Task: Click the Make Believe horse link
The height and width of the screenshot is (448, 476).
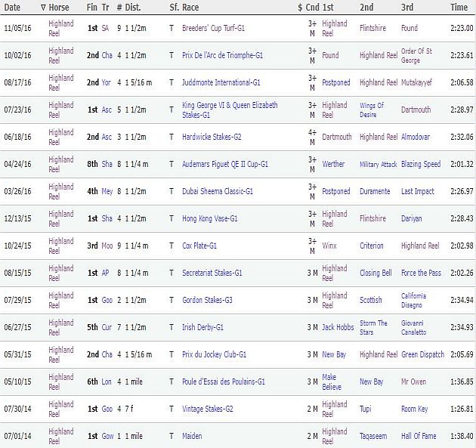Action: 333,382
